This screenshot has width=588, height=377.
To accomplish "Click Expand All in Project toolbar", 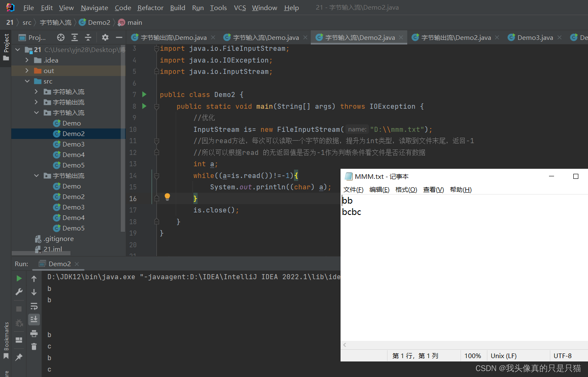I will 75,37.
